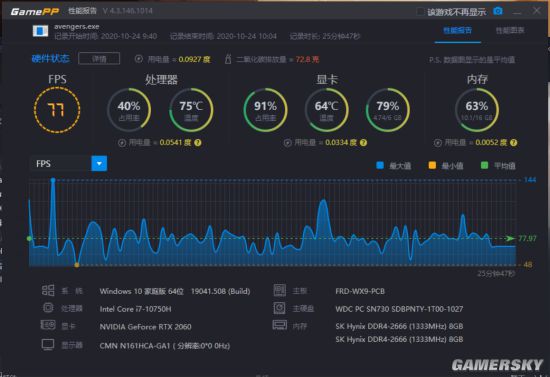Click the power usage icon near 0.0927 度
Viewport: 550px width, 377px height.
(139, 59)
